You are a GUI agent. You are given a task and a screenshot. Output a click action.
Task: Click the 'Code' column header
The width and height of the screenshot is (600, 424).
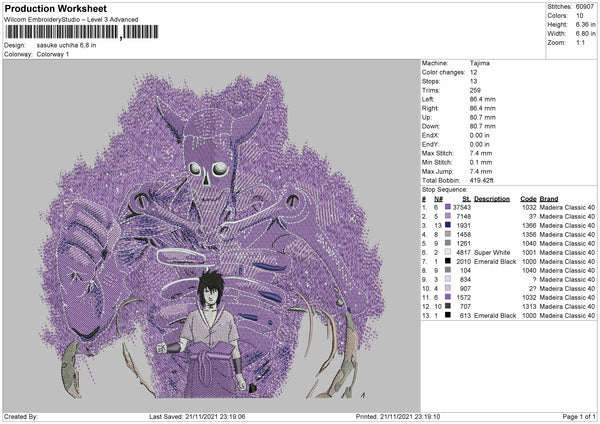click(528, 199)
